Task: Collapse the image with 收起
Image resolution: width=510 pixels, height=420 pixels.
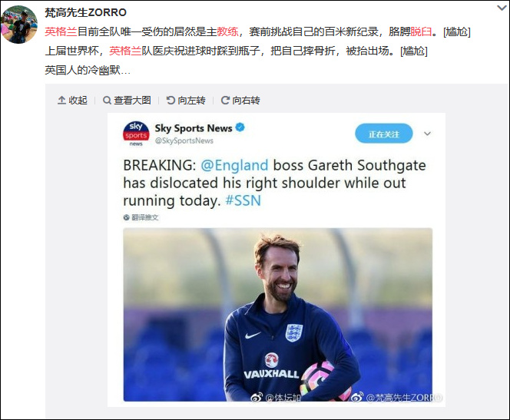Action: coord(72,101)
